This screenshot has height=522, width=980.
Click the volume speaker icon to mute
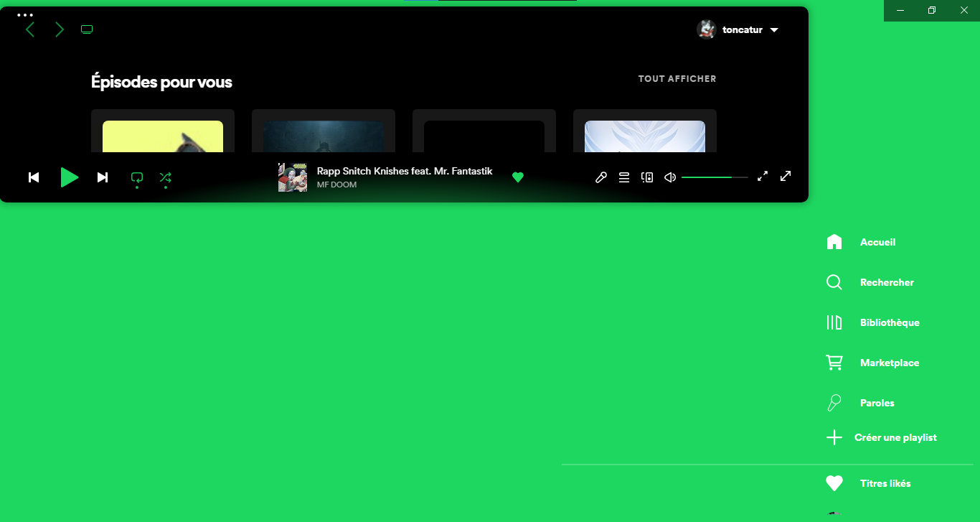coord(669,177)
